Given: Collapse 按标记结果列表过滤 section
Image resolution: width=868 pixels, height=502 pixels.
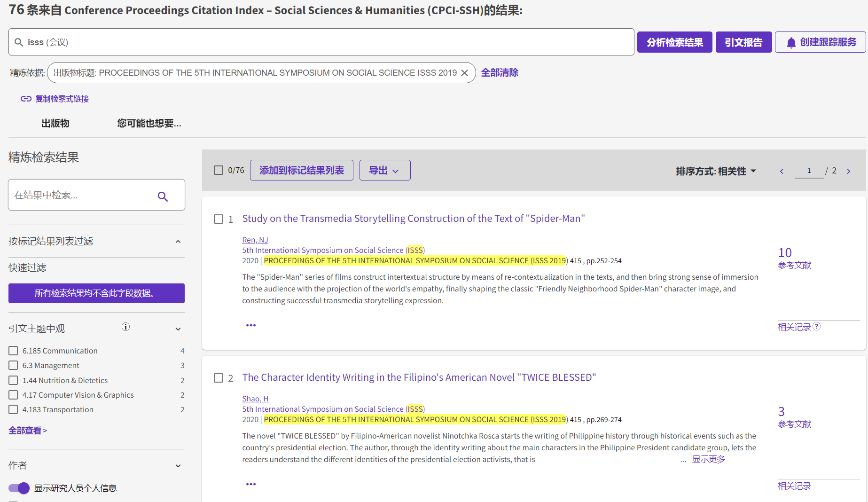Looking at the screenshot, I should pyautogui.click(x=178, y=242).
